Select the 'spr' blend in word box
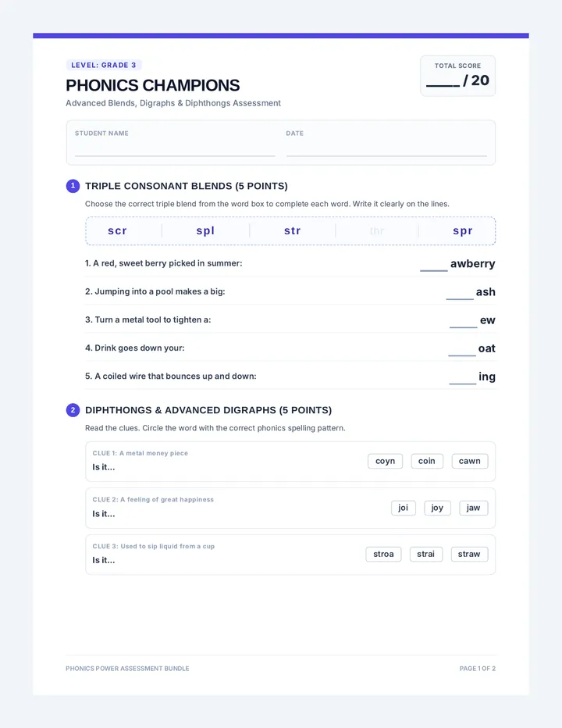The height and width of the screenshot is (728, 562). [463, 230]
